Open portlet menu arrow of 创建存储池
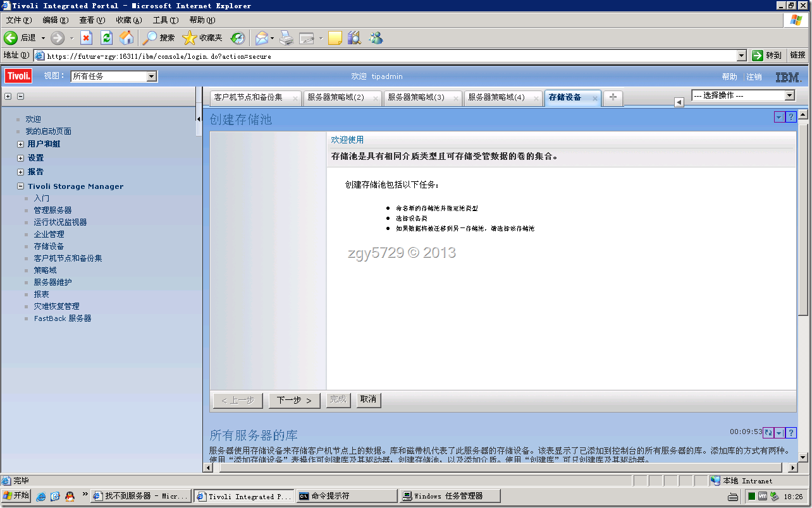This screenshot has height=508, width=812. point(779,117)
